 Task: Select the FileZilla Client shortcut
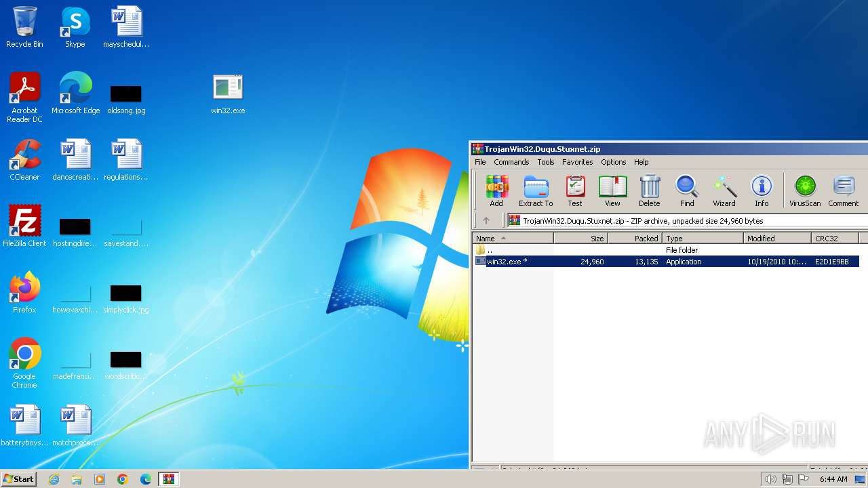[x=24, y=226]
